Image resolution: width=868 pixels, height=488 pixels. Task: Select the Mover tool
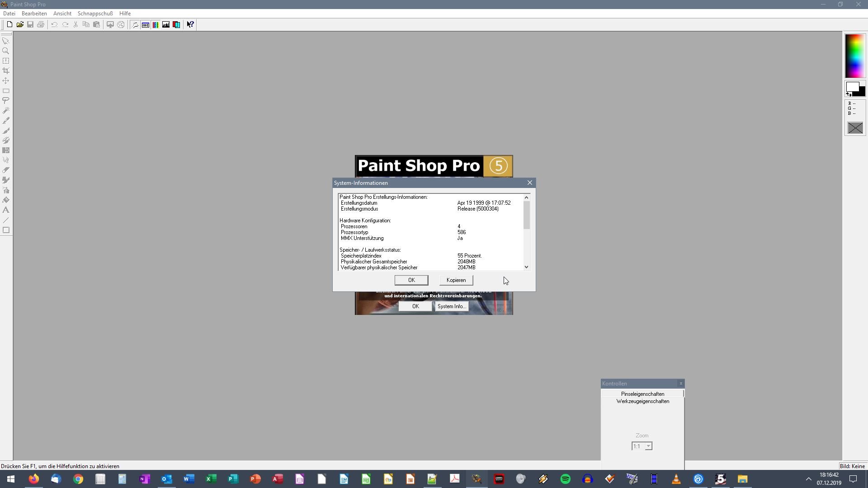[x=6, y=81]
